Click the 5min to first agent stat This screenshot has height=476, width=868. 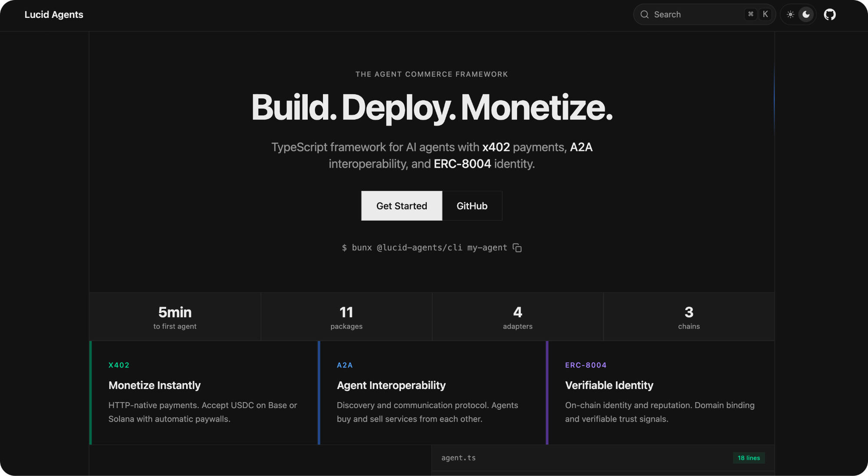[x=175, y=317]
